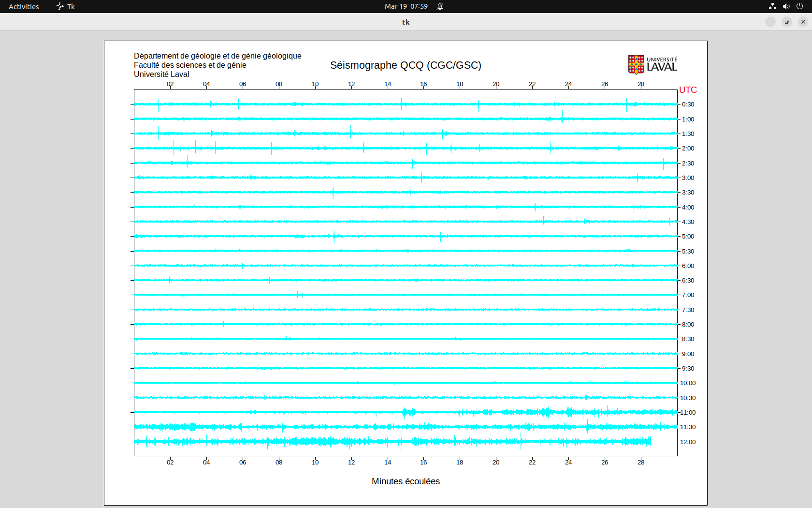Click the Séismographe QCQ (CGC/GSC) title
Screen dimensions: 812x508
[406, 65]
